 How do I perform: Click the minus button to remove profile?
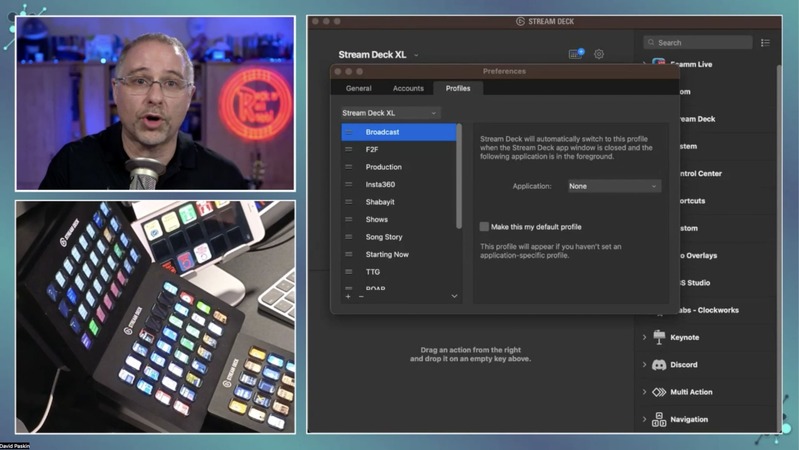tap(361, 296)
